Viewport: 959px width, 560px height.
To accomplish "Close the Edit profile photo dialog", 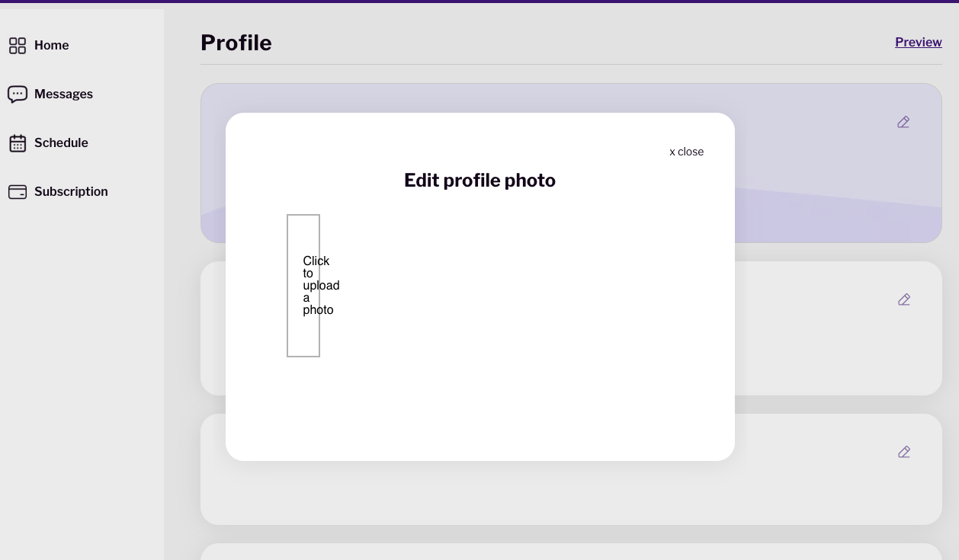I will [686, 152].
